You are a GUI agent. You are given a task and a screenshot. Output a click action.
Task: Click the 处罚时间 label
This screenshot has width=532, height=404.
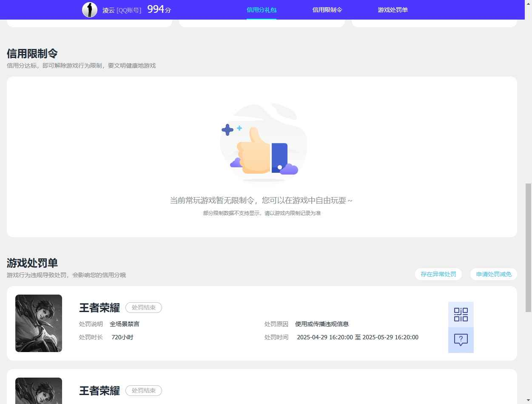pos(276,337)
